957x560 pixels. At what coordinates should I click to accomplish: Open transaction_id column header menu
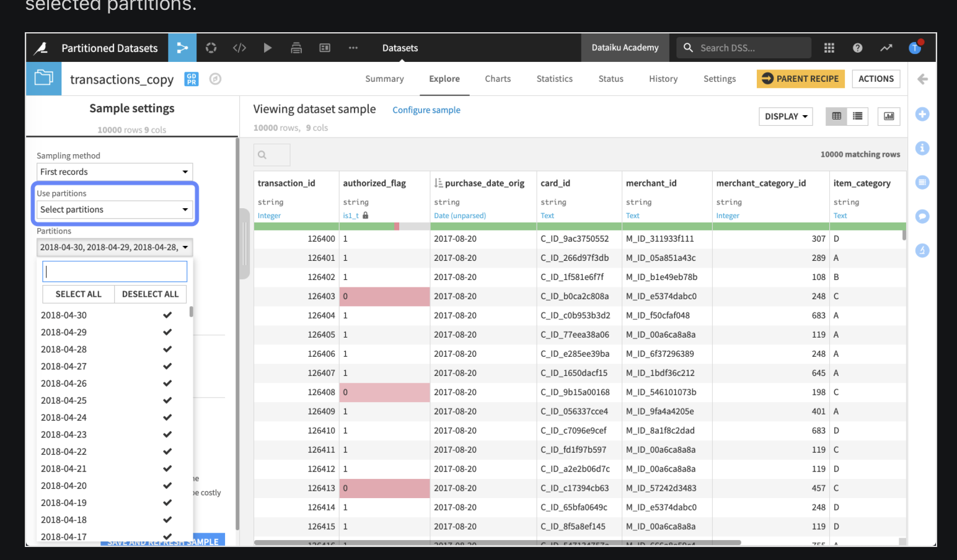click(x=286, y=183)
